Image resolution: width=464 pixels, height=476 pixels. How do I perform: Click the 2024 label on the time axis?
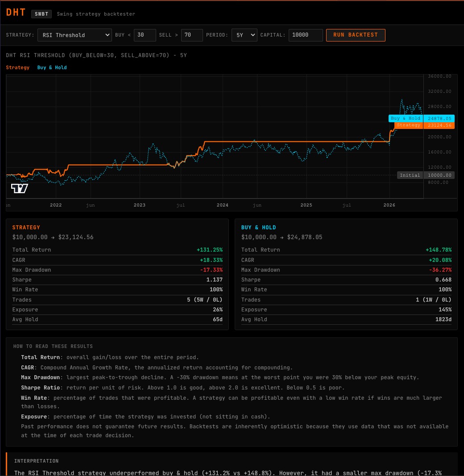tap(223, 205)
